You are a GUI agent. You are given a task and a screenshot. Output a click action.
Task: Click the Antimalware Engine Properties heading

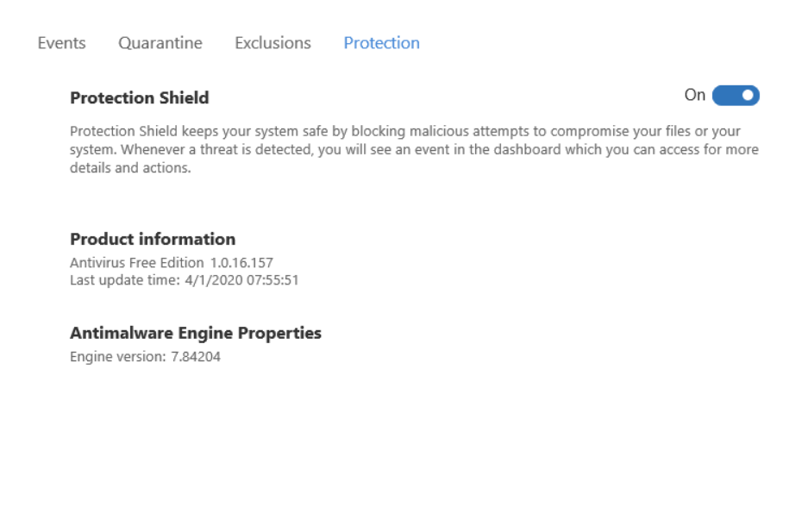pos(196,333)
